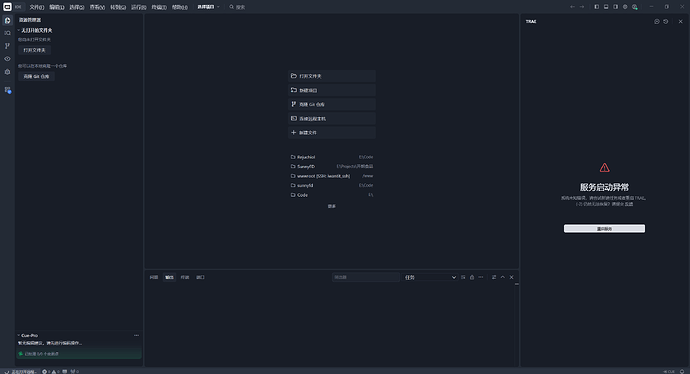Start a new chat in TRAE panel
The image size is (690, 374).
(x=657, y=21)
